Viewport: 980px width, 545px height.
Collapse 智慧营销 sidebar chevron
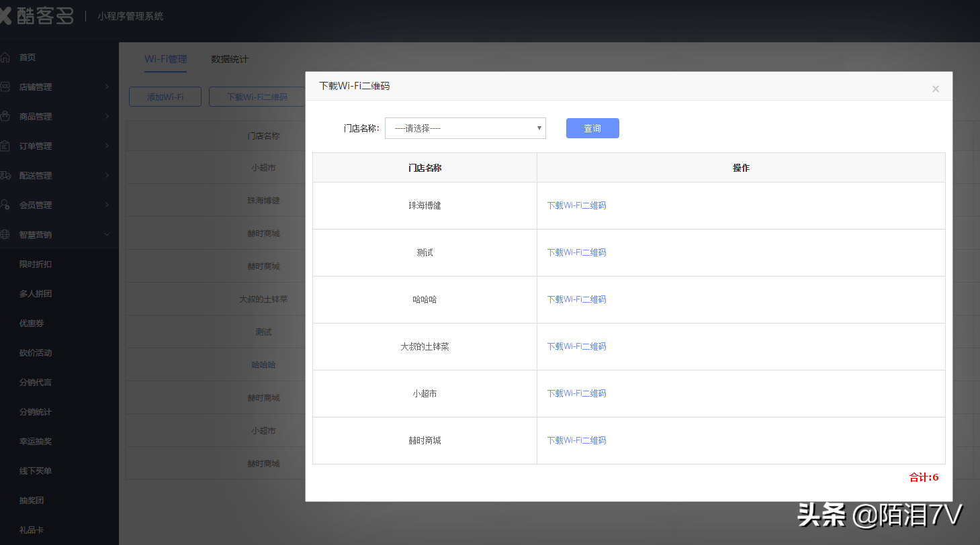coord(107,234)
